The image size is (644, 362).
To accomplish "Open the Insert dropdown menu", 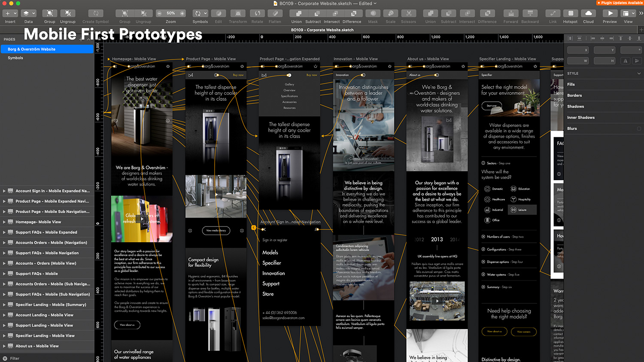I will pyautogui.click(x=10, y=14).
